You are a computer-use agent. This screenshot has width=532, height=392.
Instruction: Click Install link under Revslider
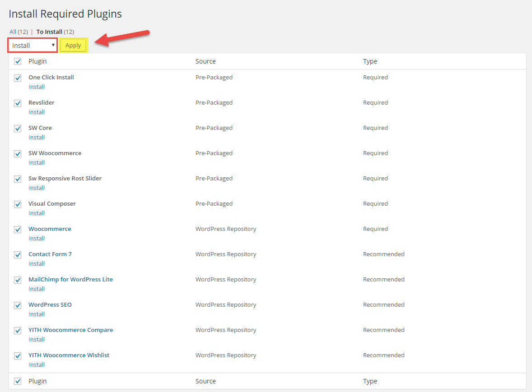(x=37, y=112)
